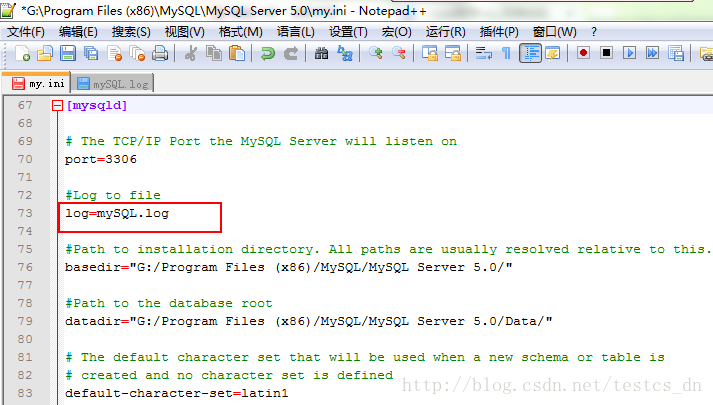Click the Close All documents icon
This screenshot has width=713, height=405.
tap(137, 53)
